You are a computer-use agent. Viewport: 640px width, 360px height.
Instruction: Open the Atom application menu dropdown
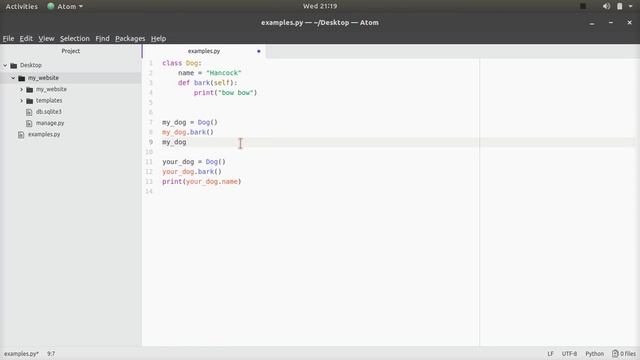tap(65, 6)
